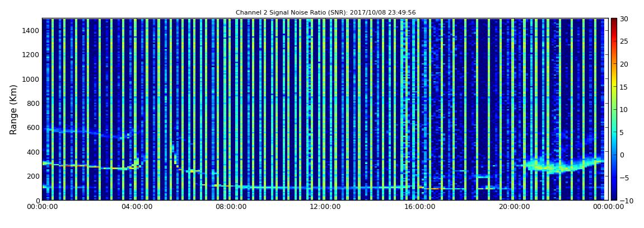The image size is (644, 228).
Task: Click the 1200 tick label on the range axis
Action: [x=31, y=55]
